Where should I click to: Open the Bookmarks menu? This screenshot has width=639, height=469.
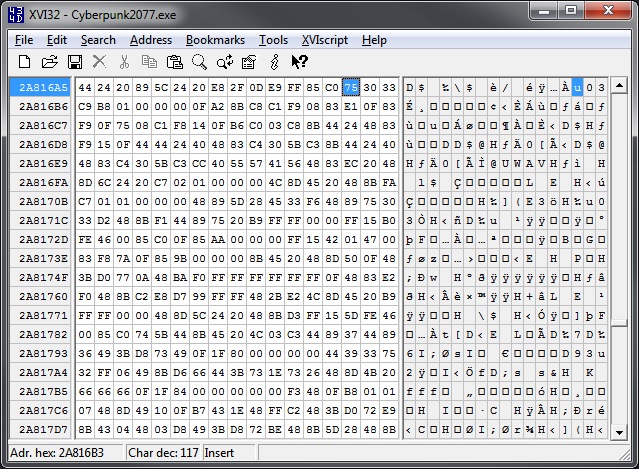coord(215,40)
